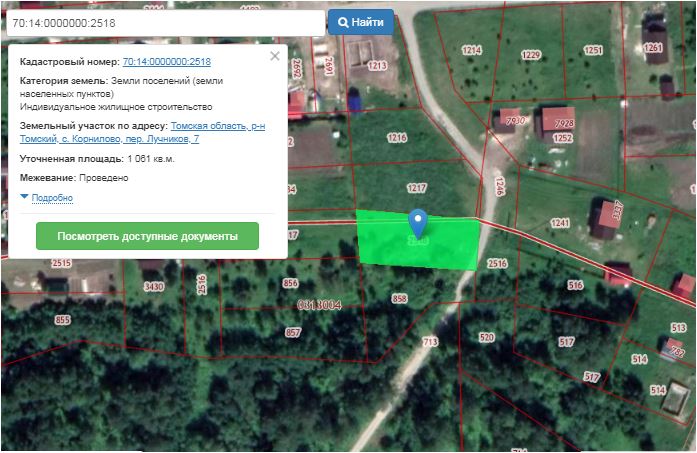This screenshot has height=453, width=697.
Task: Click parcel 1213 label
Action: pos(377,66)
